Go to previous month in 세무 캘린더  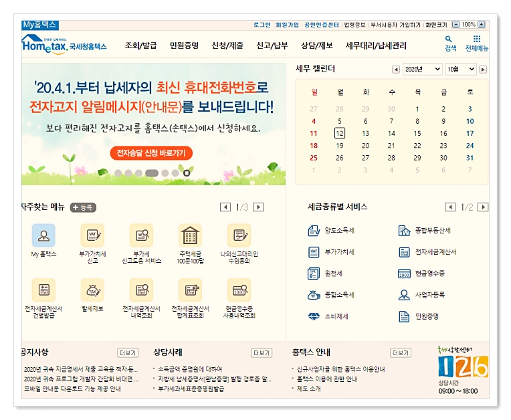[396, 70]
